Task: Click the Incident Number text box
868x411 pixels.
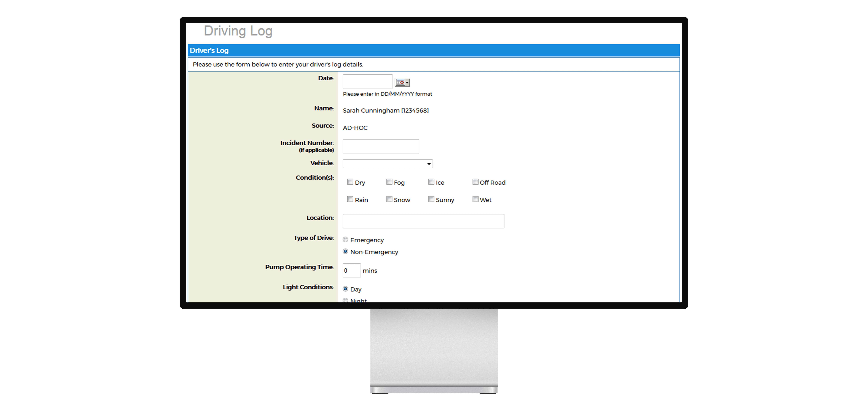Action: pos(381,146)
